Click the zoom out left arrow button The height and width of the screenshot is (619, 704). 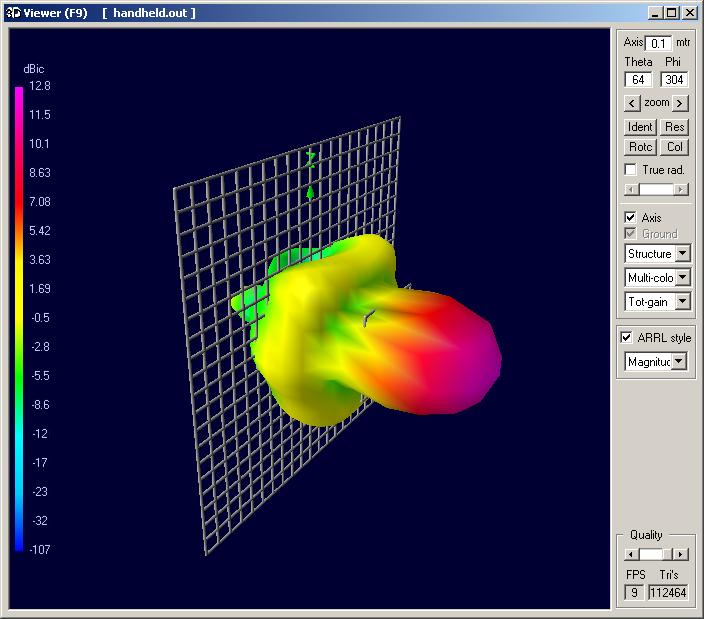[631, 103]
